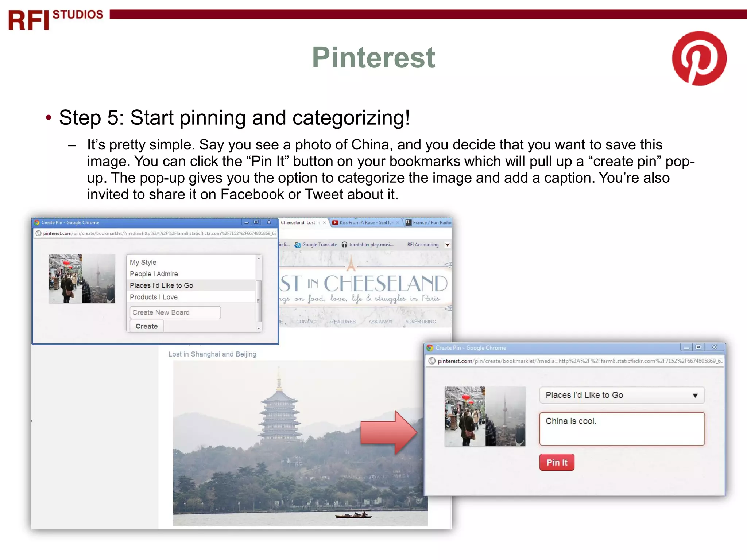Open the Google Translate bookmark
Viewport: 747px width, 560px height.
[x=316, y=245]
